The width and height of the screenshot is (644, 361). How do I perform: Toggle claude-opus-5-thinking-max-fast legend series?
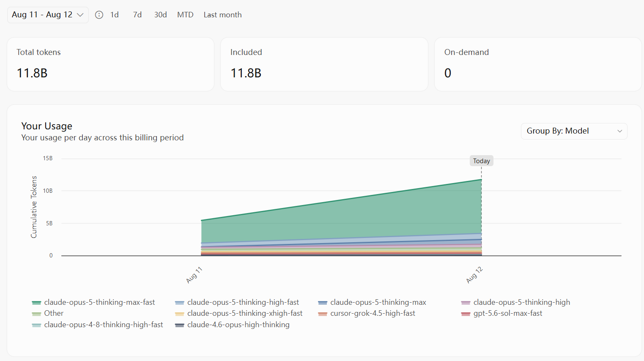pos(93,302)
